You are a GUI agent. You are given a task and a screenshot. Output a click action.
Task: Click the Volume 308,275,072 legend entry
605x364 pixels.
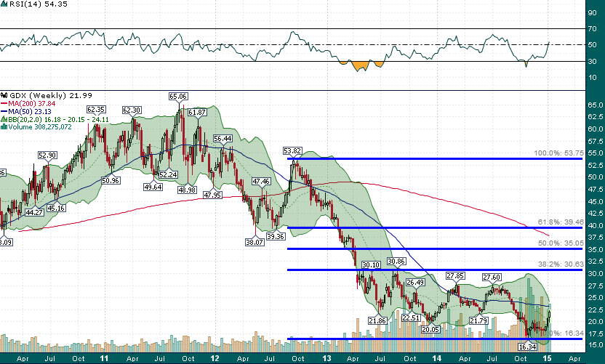point(36,127)
